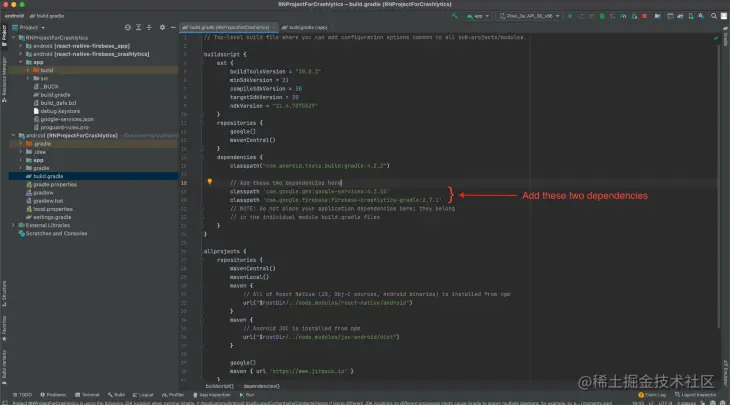Image resolution: width=730 pixels, height=405 pixels.
Task: Click Attach Debugger to Android Process icon
Action: tap(634, 16)
